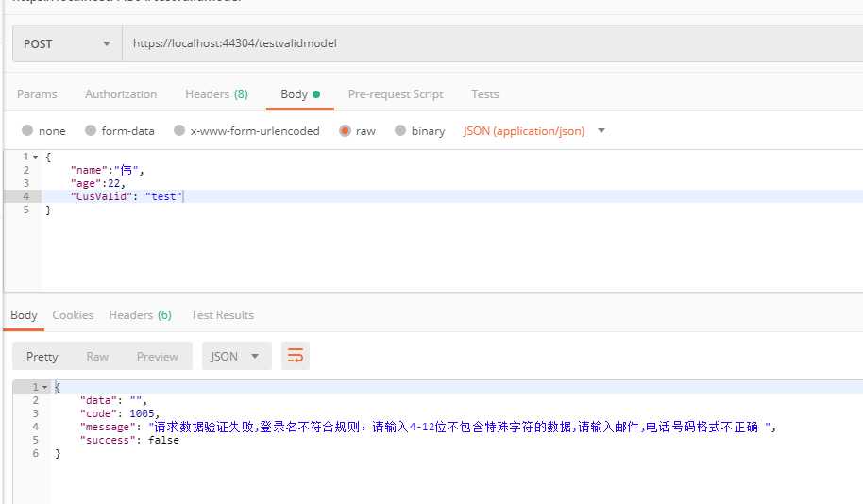
Task: Open the Tests tab
Action: click(x=485, y=94)
